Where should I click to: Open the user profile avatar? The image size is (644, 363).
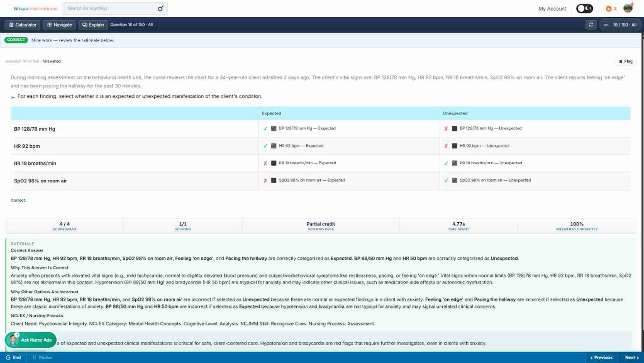pos(628,8)
